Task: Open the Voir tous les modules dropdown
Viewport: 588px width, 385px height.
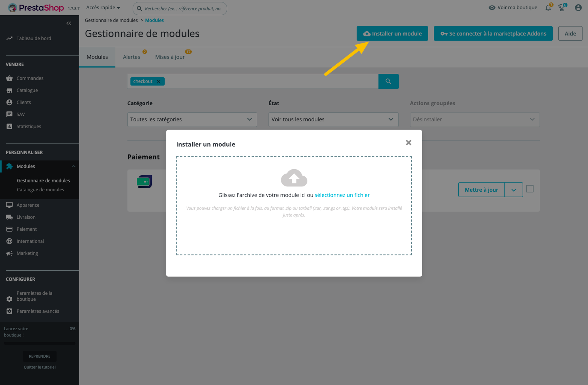Action: 333,119
